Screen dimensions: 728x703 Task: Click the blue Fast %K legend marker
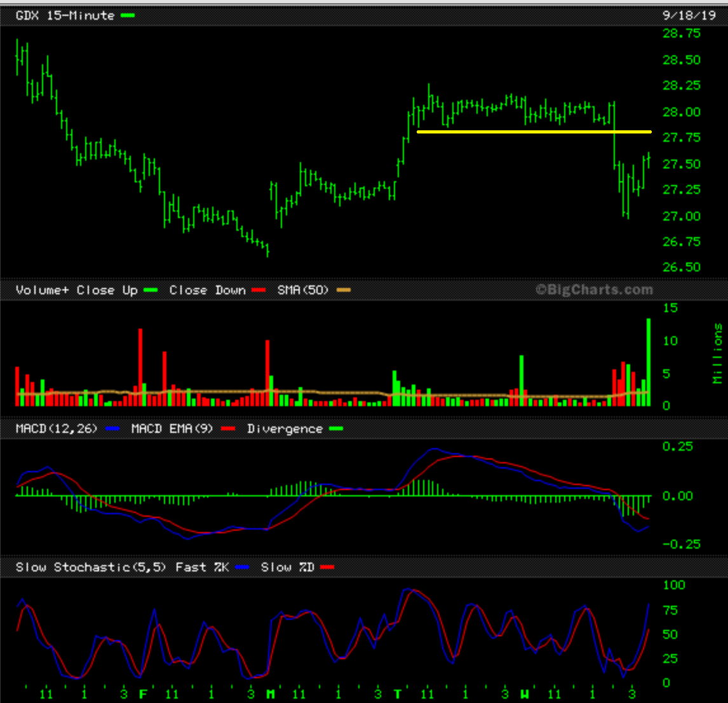(242, 568)
